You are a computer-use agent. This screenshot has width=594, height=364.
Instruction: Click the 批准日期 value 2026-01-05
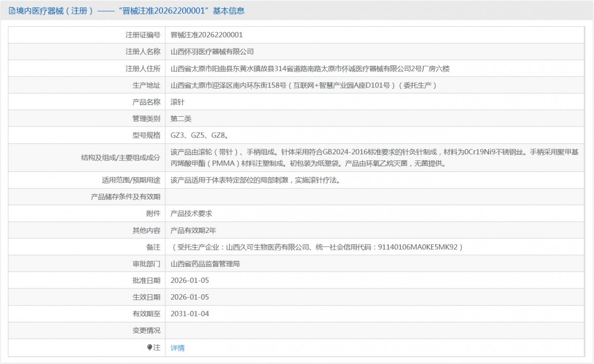pyautogui.click(x=190, y=280)
